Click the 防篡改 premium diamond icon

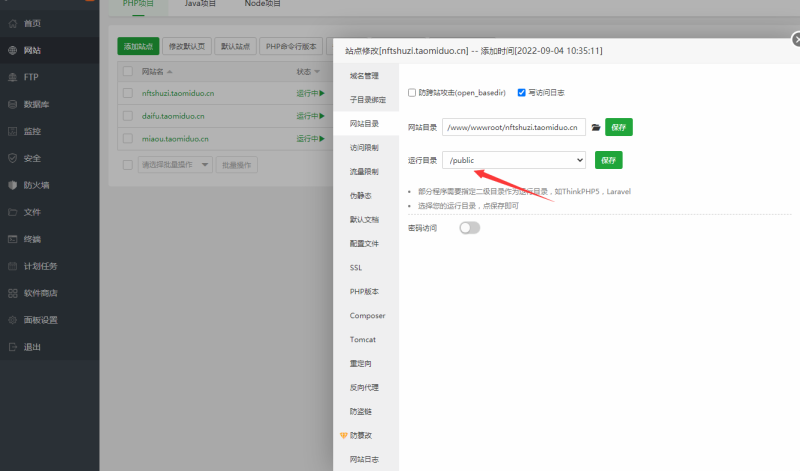pos(343,435)
